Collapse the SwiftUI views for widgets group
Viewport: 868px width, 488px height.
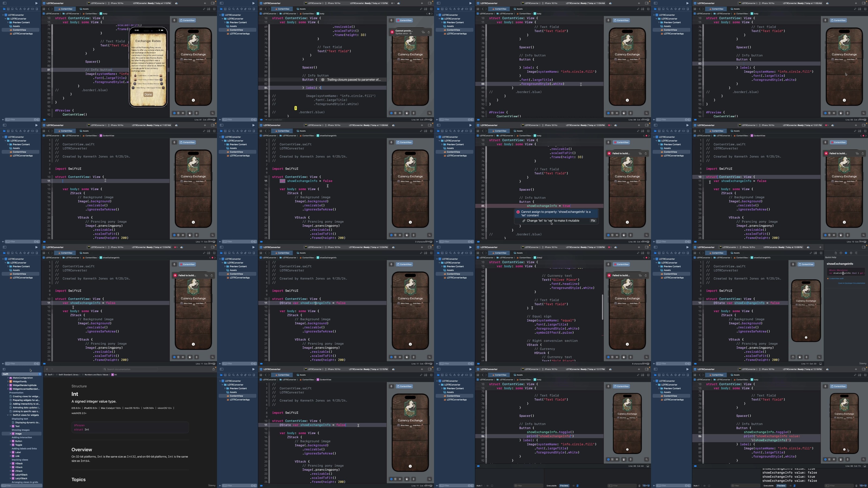point(8,415)
